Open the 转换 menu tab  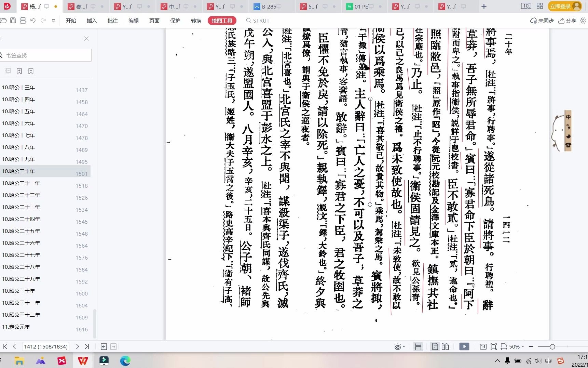pyautogui.click(x=196, y=21)
